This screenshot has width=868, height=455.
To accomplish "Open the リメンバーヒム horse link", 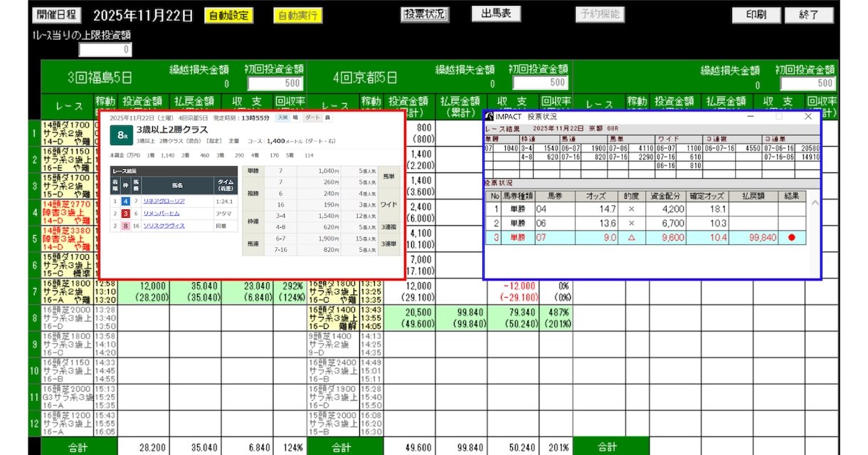I will (x=162, y=214).
